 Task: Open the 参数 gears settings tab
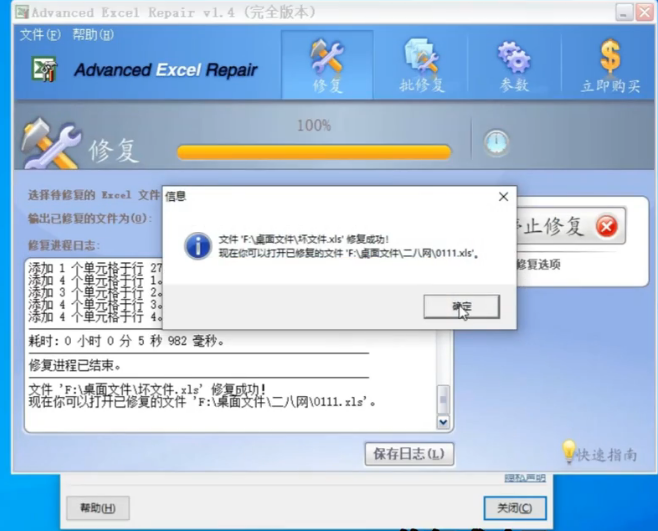[514, 65]
